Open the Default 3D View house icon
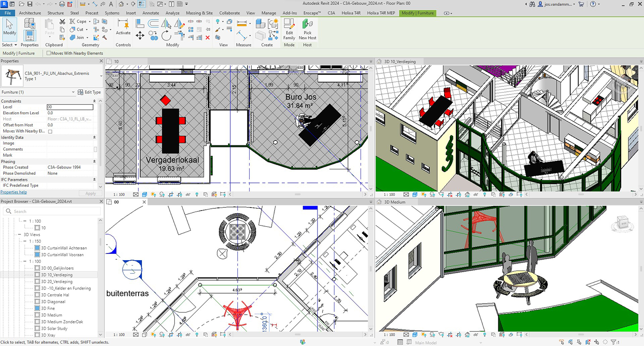Screen dimensions: 644x346 [x=121, y=4]
